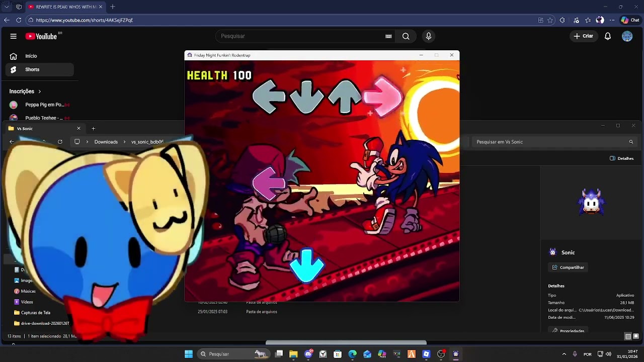Open Propriedades in the details pane
This screenshot has height=362, width=644.
568,331
